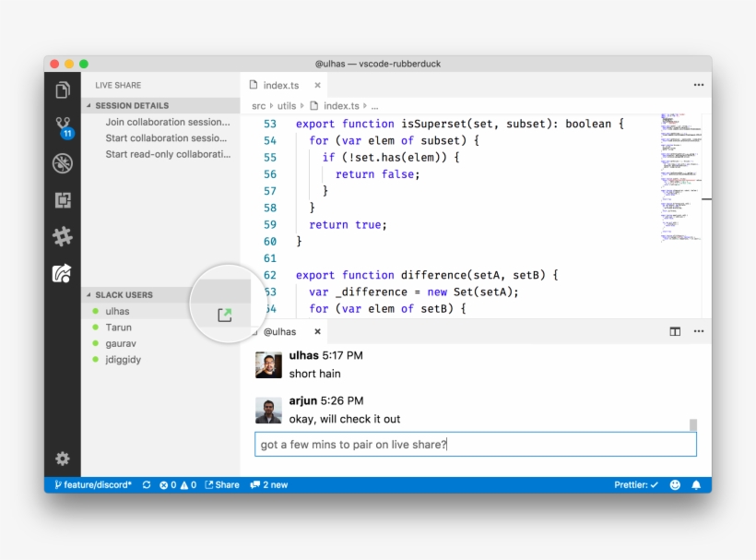This screenshot has height=560, width=756.
Task: Click Start collaboration session
Action: click(x=166, y=138)
